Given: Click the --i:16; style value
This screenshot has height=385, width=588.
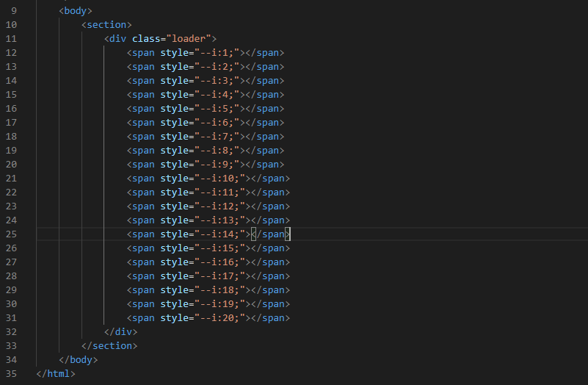Looking at the screenshot, I should 219,262.
